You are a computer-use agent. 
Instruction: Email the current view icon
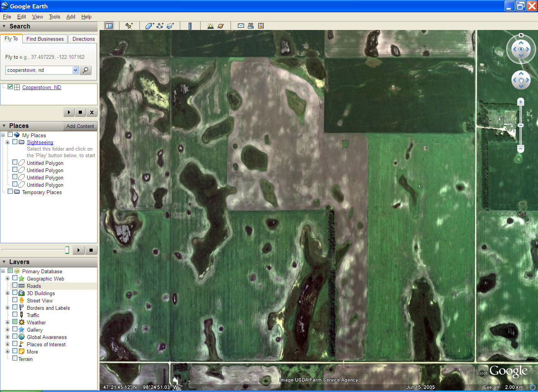(241, 26)
